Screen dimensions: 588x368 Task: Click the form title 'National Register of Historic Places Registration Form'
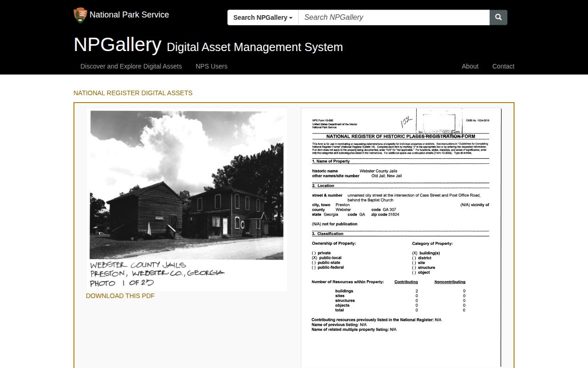point(401,137)
